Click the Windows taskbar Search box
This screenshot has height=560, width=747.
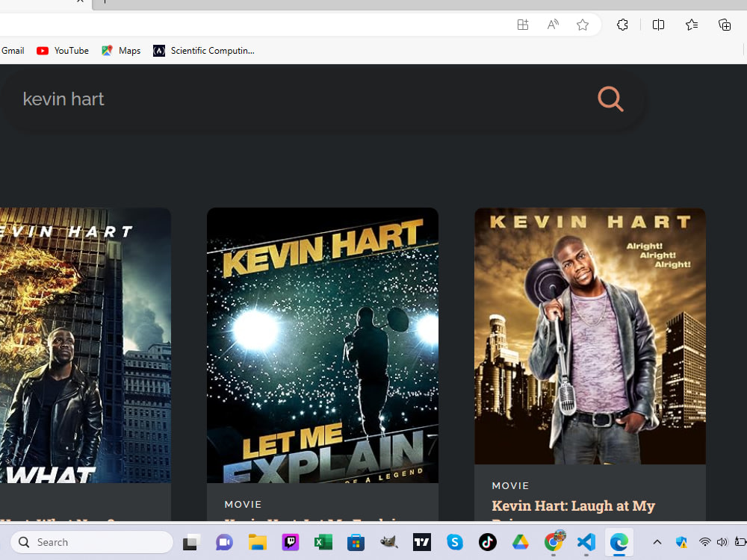click(91, 542)
